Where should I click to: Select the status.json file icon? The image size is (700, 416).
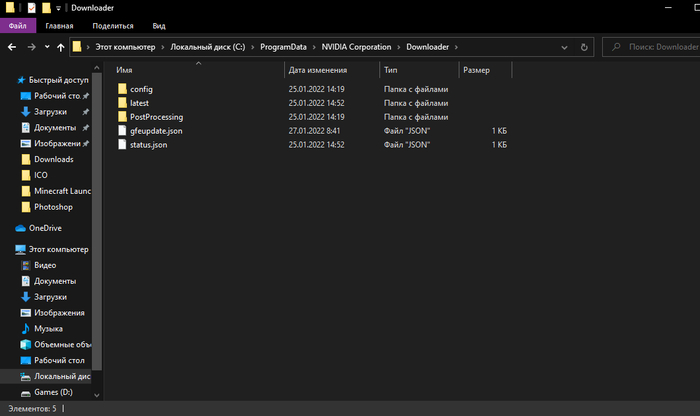pos(122,145)
